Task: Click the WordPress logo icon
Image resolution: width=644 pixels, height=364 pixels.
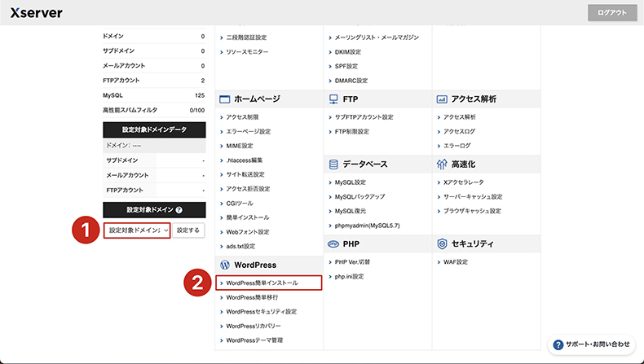Action: pyautogui.click(x=225, y=265)
